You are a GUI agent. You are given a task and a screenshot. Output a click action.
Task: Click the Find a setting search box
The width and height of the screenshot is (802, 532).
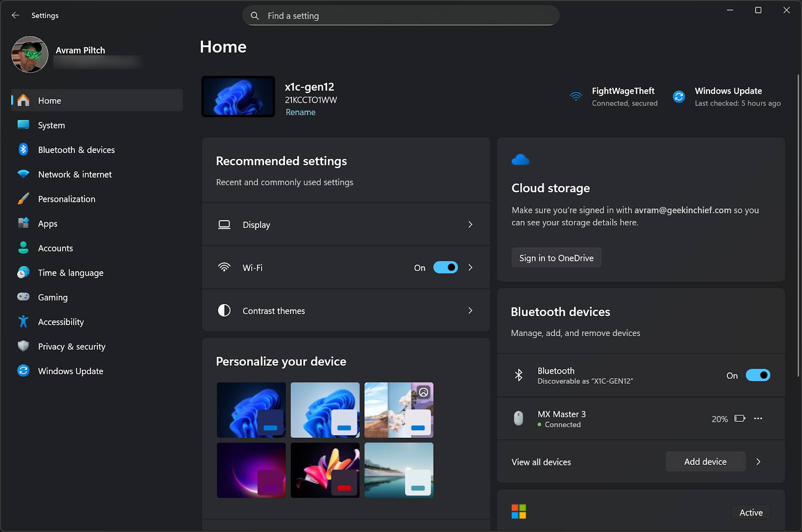400,16
